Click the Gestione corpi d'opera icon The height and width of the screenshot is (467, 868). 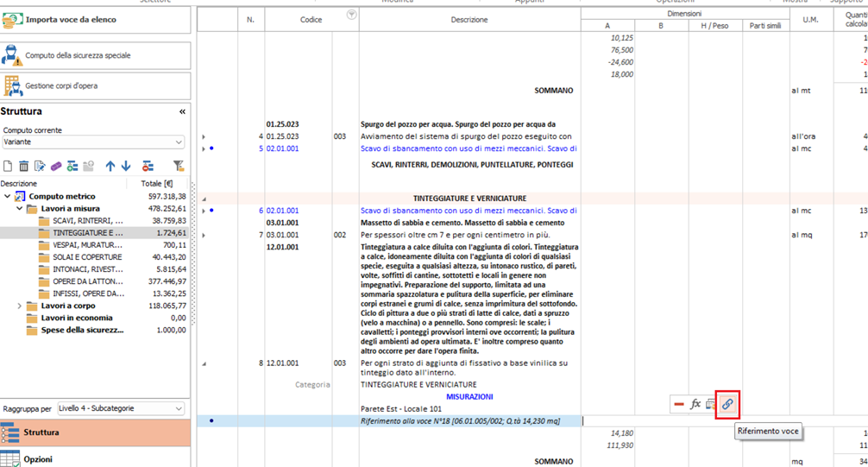tap(12, 85)
